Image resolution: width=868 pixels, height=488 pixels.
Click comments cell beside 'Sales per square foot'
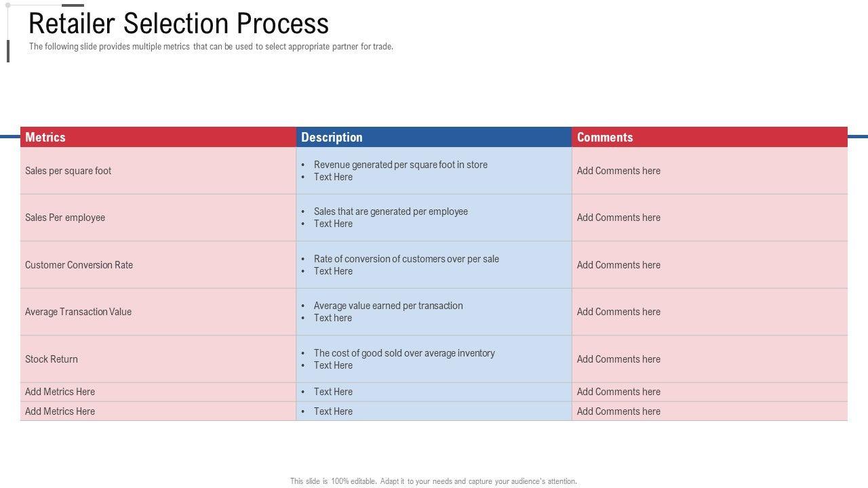coord(618,171)
